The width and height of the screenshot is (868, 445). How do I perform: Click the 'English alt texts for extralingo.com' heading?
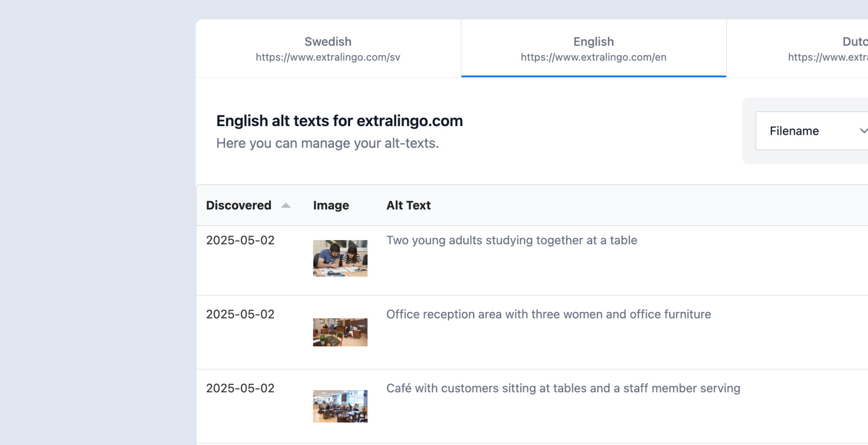pyautogui.click(x=339, y=121)
